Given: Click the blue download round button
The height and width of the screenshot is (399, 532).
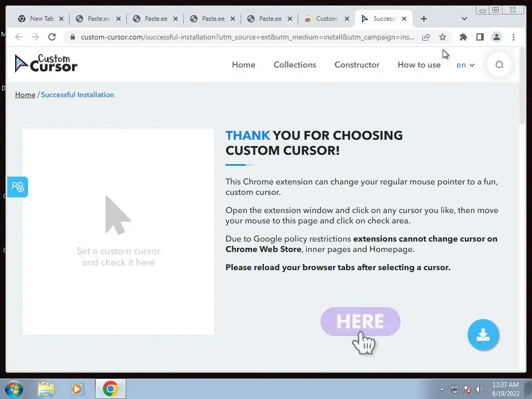Looking at the screenshot, I should pyautogui.click(x=483, y=335).
